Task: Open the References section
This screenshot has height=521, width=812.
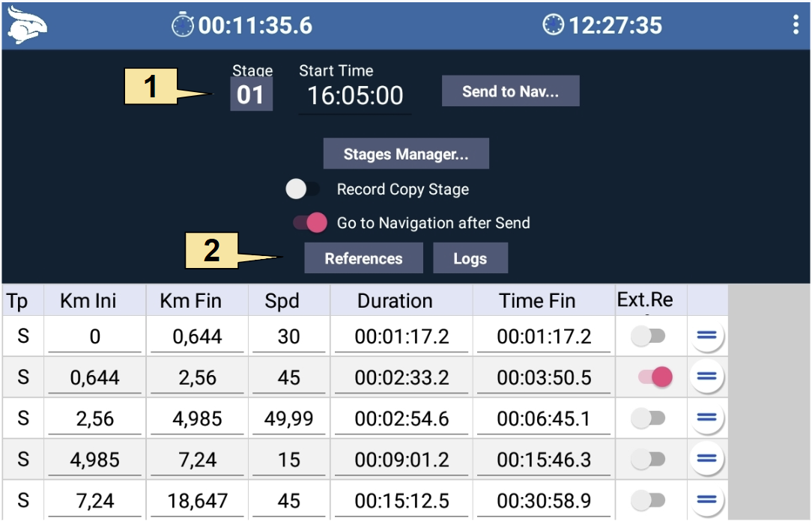Action: point(363,258)
